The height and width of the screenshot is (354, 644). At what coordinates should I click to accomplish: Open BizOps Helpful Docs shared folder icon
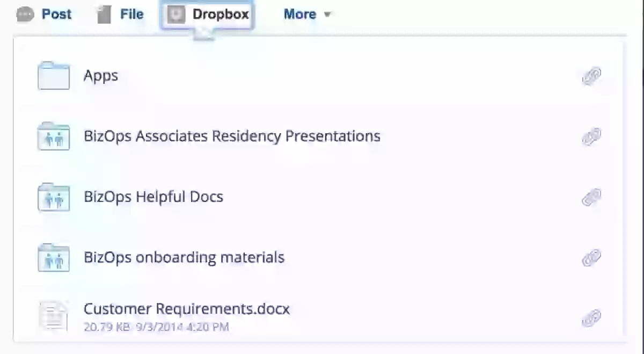tap(54, 197)
